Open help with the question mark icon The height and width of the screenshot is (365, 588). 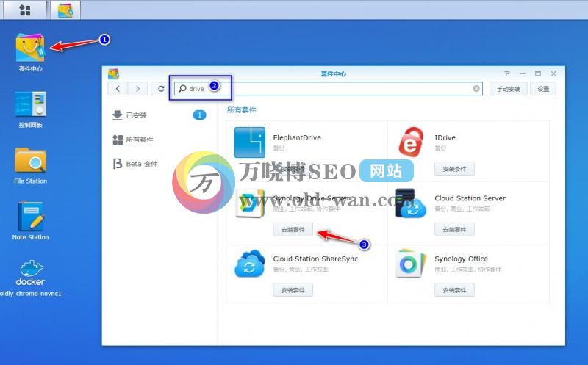click(x=507, y=73)
